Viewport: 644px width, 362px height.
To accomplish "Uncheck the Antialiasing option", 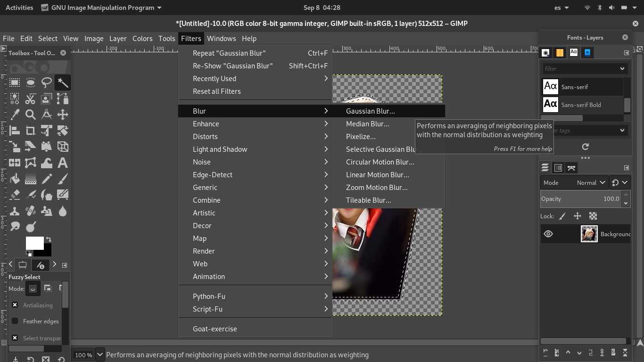I will [x=15, y=305].
